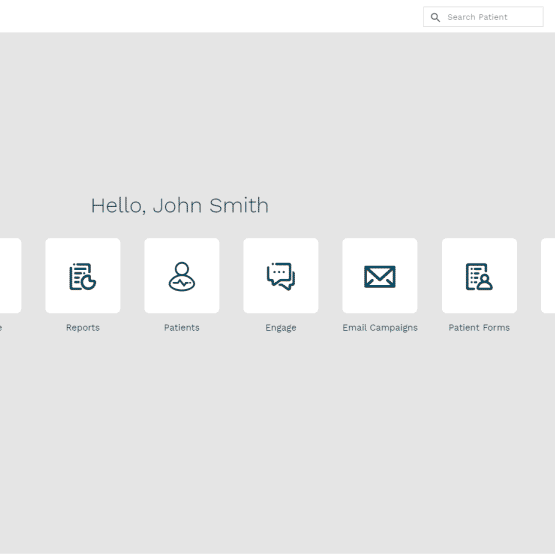Open the Engage chat bubbles icon
555x555 pixels.
[x=281, y=276]
